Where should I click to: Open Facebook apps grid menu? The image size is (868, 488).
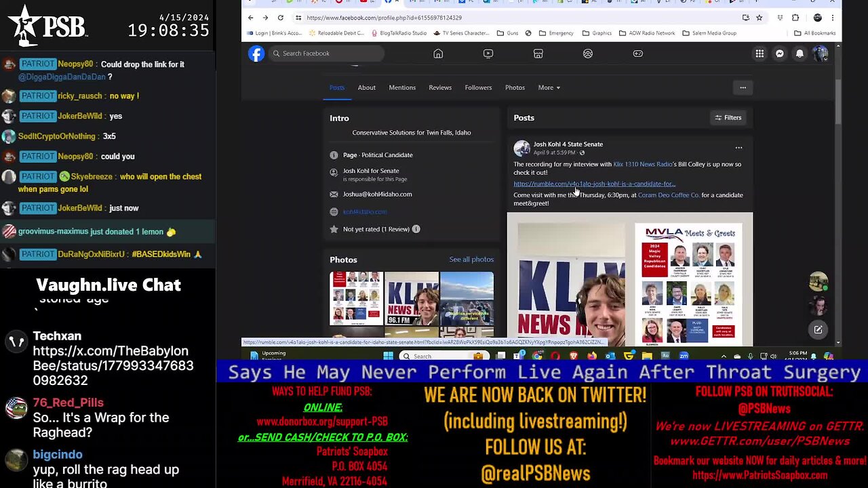click(x=759, y=54)
